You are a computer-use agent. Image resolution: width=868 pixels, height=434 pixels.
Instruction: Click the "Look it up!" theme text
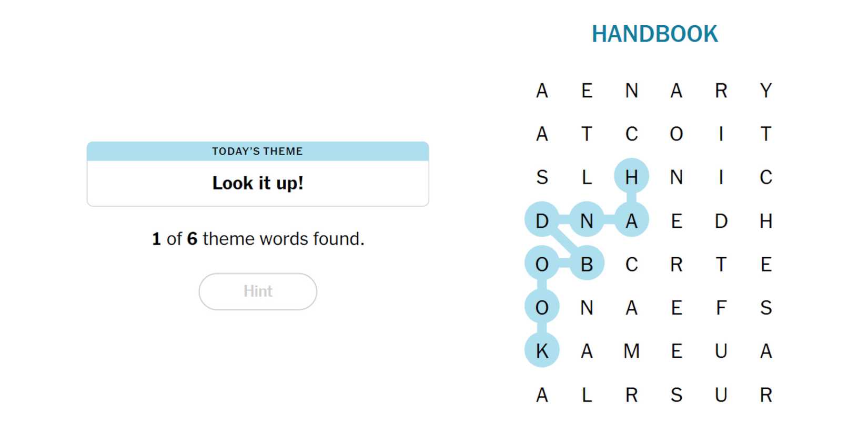[258, 183]
